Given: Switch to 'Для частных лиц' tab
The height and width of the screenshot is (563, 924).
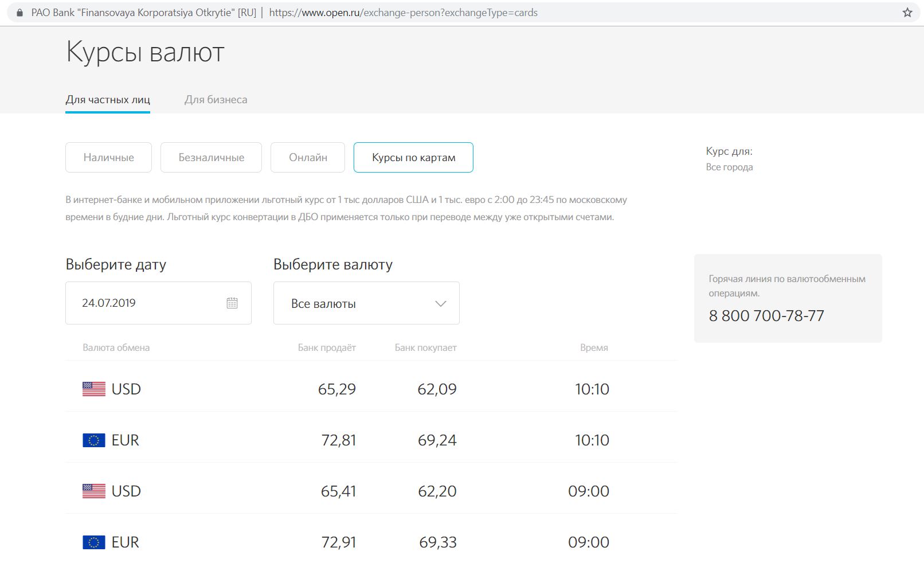Looking at the screenshot, I should click(108, 100).
